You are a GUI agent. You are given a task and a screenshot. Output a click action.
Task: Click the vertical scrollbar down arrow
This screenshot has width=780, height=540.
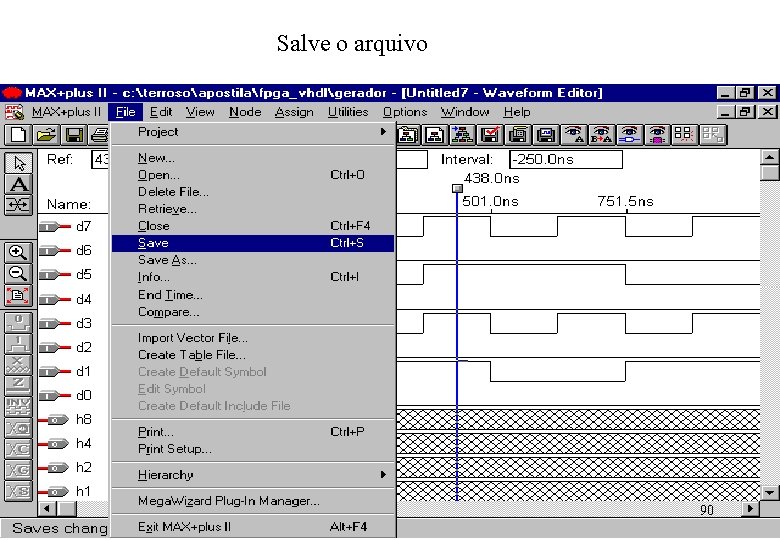[x=770, y=493]
